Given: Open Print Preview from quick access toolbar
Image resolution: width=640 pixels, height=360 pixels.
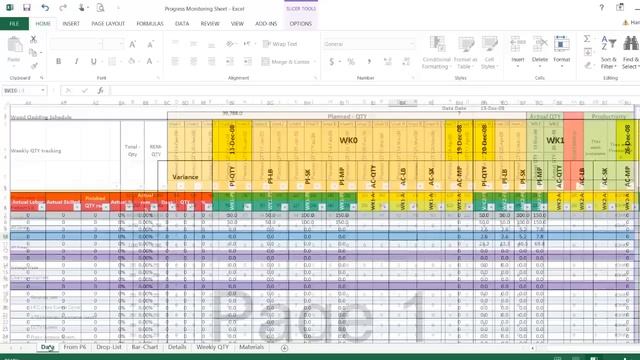Looking at the screenshot, I should click(x=100, y=7).
